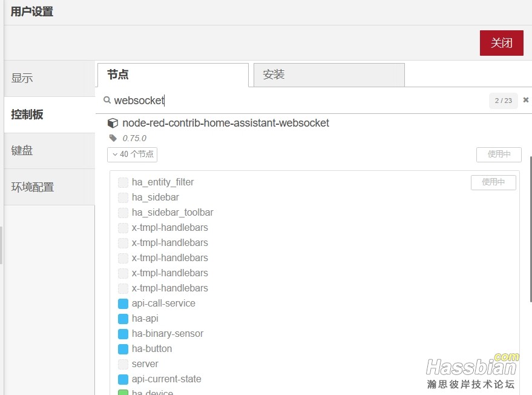The height and width of the screenshot is (395, 532).
Task: Clear the search with the X icon
Action: pyautogui.click(x=525, y=100)
